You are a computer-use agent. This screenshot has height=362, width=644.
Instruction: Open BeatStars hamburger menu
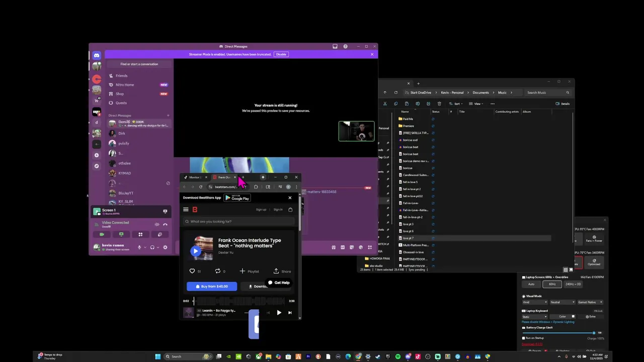point(186,210)
